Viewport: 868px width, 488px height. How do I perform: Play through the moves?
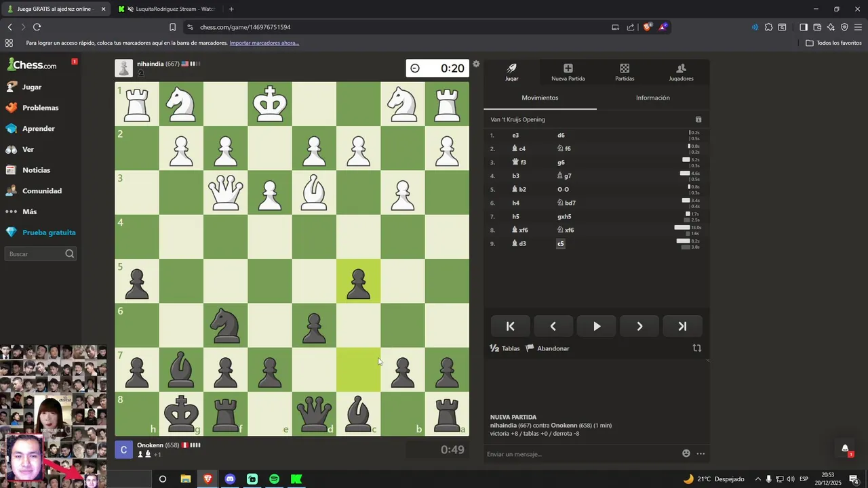[597, 326]
